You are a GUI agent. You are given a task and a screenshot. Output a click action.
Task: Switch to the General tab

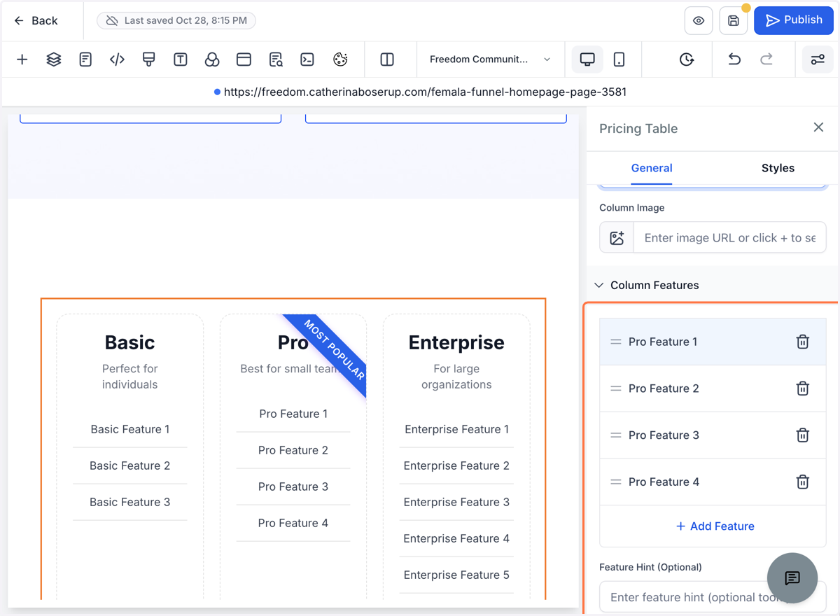point(652,168)
